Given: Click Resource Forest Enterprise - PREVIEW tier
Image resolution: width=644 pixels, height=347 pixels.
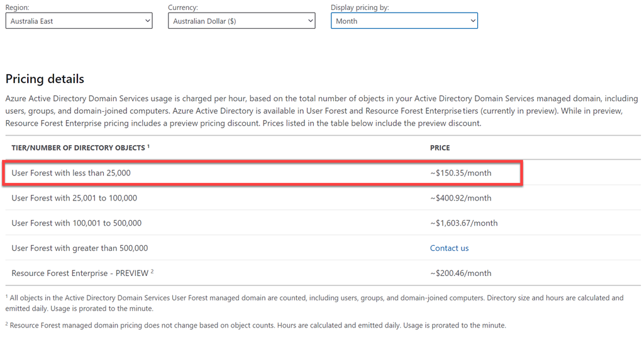Looking at the screenshot, I should click(x=80, y=273).
